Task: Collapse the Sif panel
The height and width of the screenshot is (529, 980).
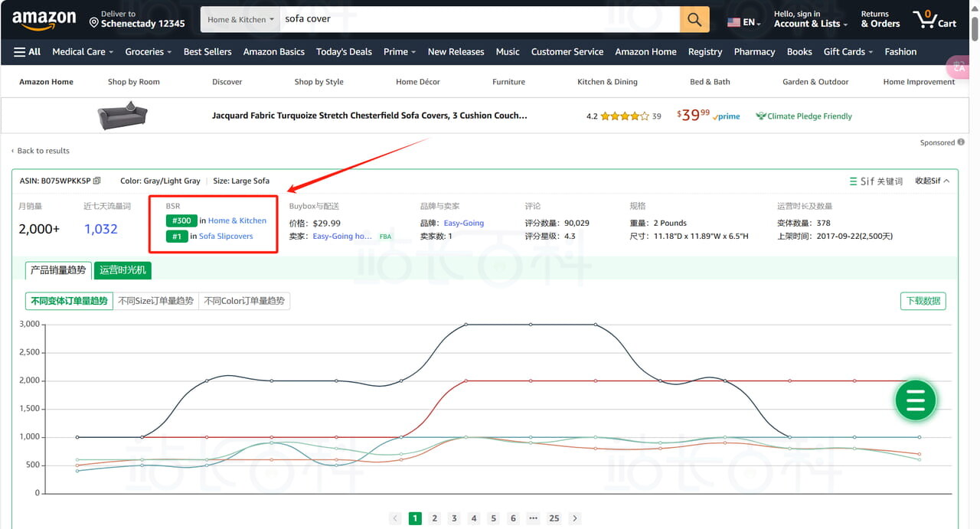Action: point(933,181)
